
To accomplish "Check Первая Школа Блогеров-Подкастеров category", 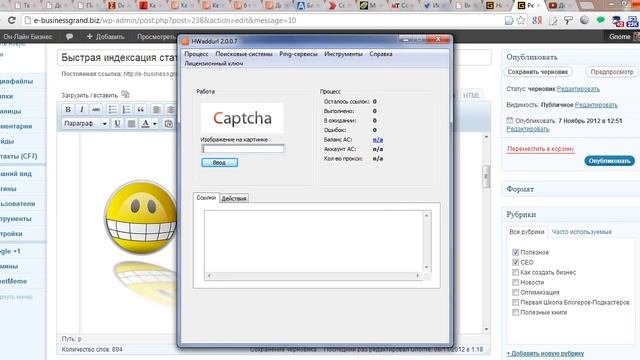I will [x=516, y=302].
